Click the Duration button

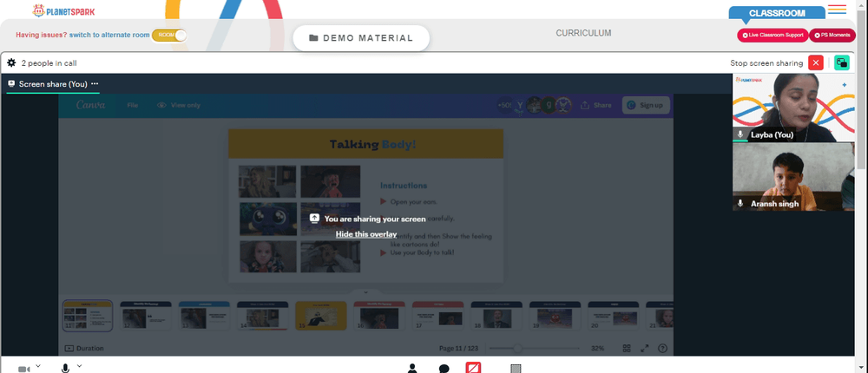(84, 349)
